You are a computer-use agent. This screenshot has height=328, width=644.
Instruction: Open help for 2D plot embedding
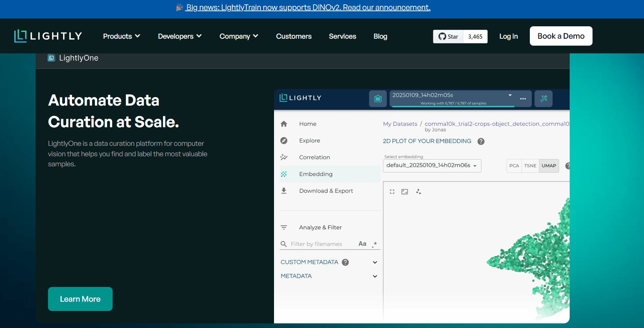coord(481,141)
